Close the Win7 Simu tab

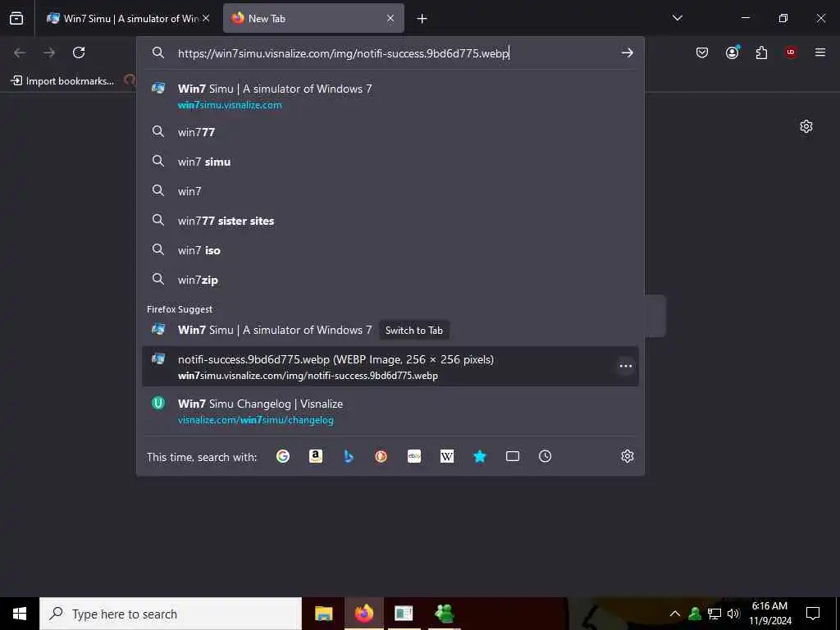pos(206,19)
